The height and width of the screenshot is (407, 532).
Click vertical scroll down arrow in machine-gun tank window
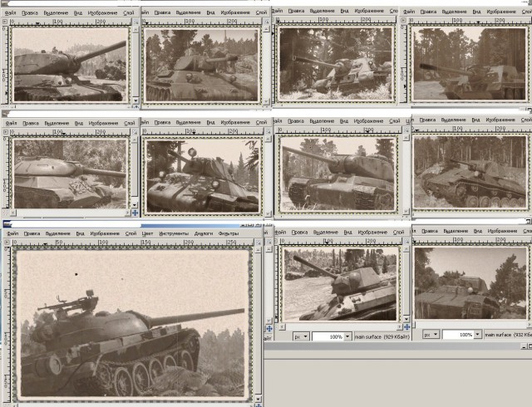pos(259,400)
